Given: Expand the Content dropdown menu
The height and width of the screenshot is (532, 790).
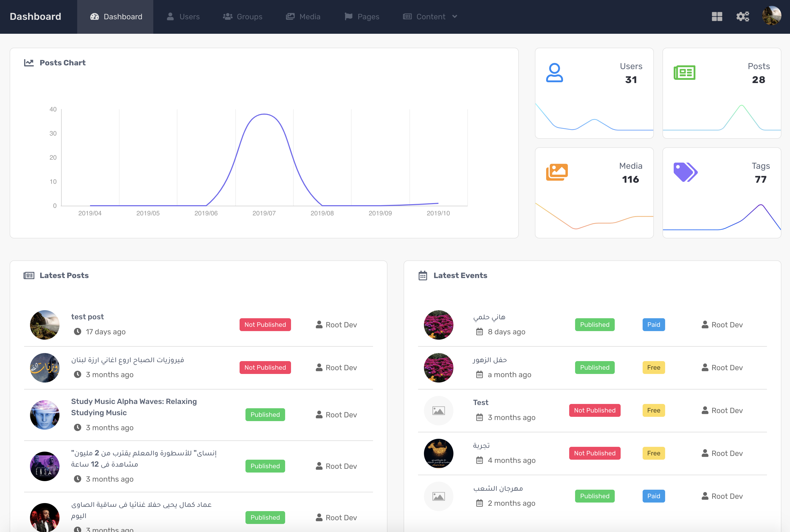Looking at the screenshot, I should 430,17.
